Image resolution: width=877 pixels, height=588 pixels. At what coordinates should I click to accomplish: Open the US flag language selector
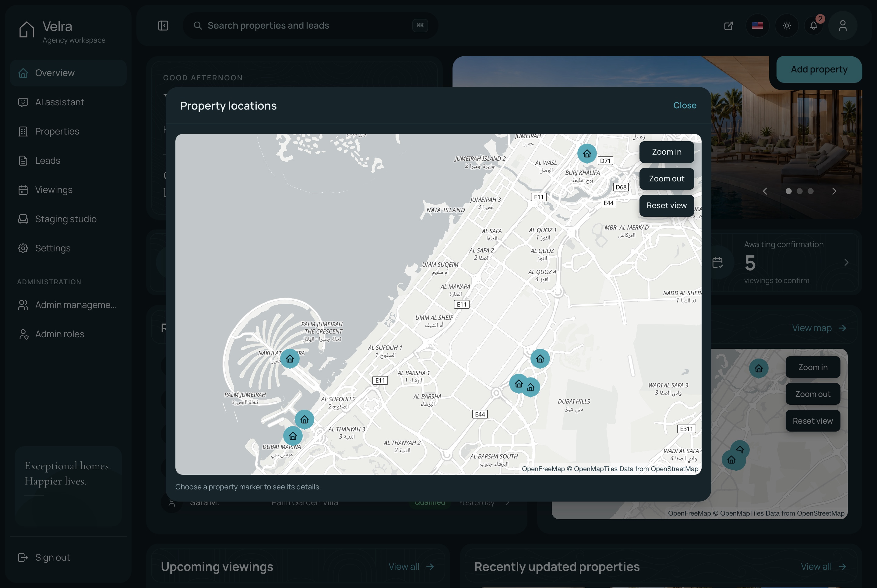[757, 26]
